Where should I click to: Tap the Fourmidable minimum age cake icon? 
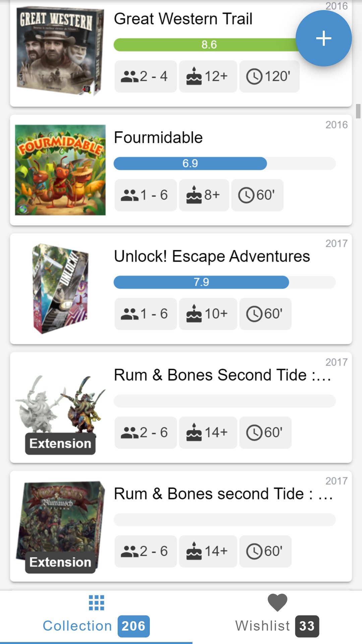pos(194,195)
